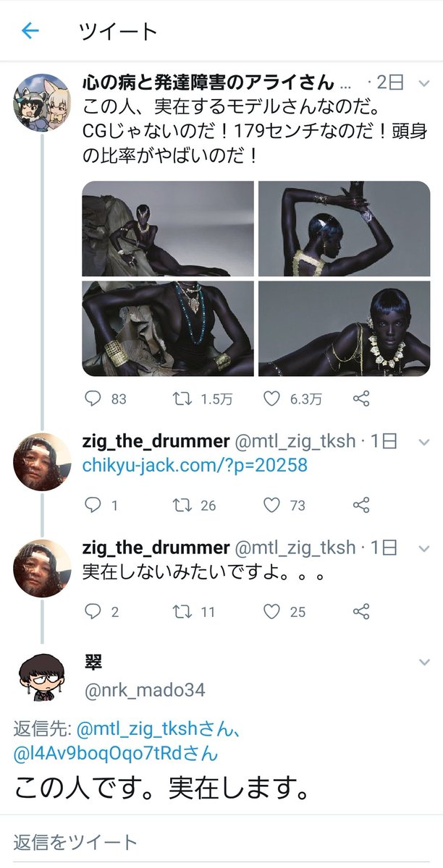443x868 pixels.
Task: Open the chikyu-jack.com link
Action: point(195,465)
